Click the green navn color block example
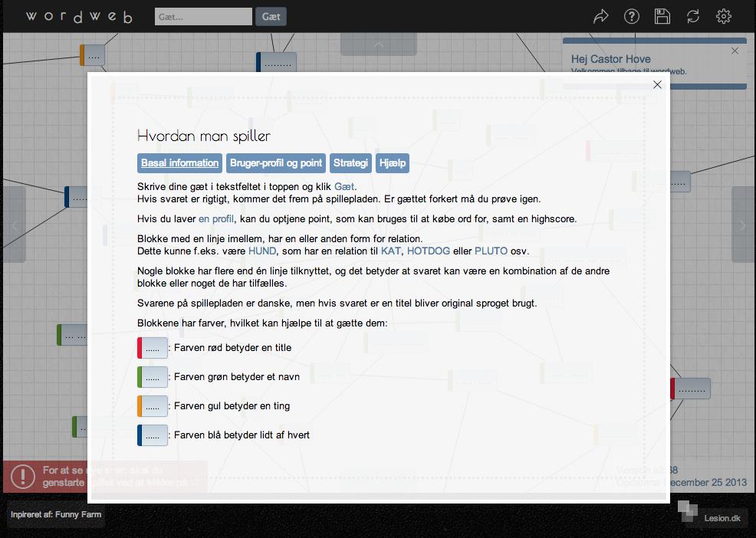Image resolution: width=756 pixels, height=538 pixels. click(151, 376)
